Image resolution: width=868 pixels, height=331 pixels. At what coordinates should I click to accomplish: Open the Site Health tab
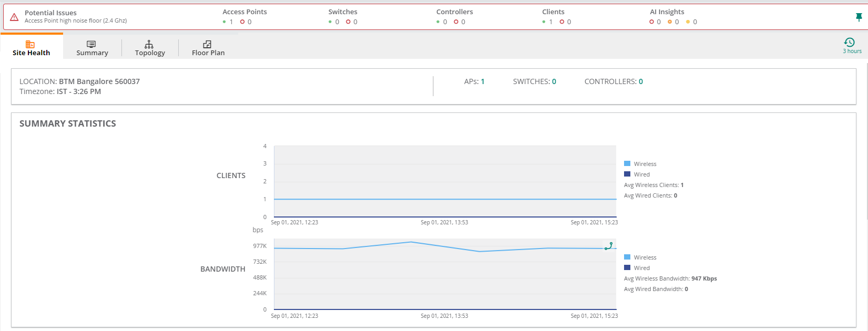(x=31, y=48)
